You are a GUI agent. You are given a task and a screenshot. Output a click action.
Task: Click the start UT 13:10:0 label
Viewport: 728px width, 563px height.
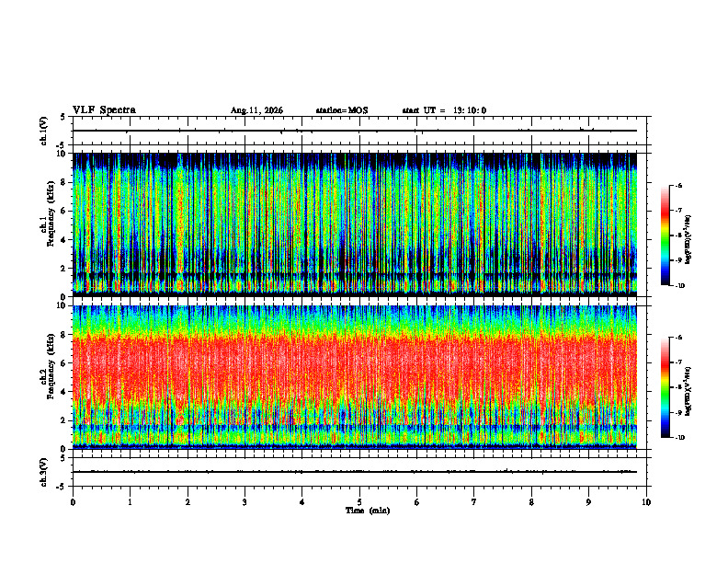coord(444,110)
